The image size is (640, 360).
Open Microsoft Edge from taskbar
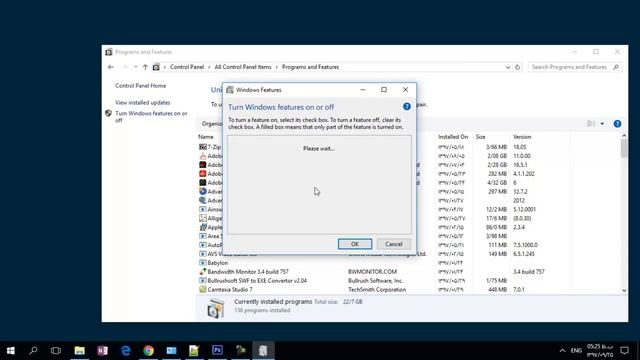click(126, 351)
